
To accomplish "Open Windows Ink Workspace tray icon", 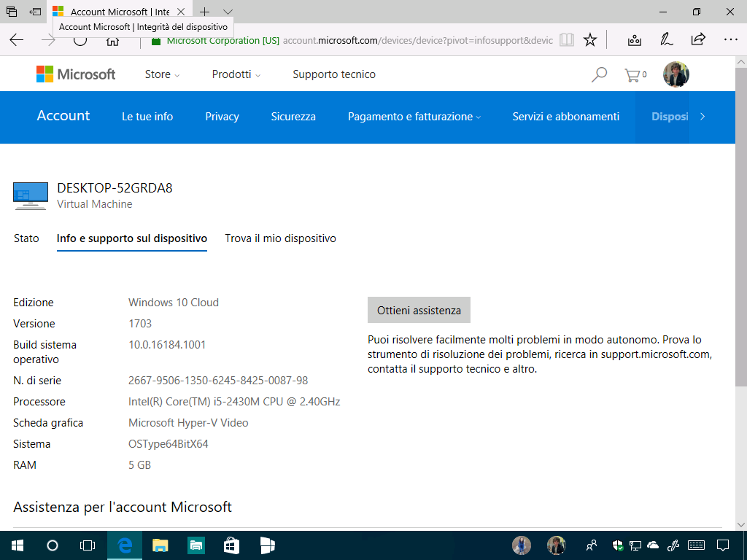I will click(x=673, y=545).
